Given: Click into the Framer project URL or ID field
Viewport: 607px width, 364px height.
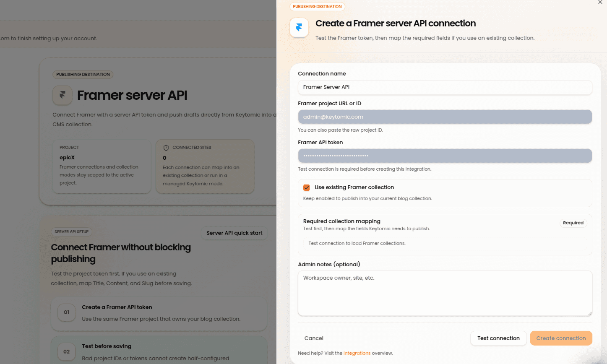Looking at the screenshot, I should [x=445, y=117].
